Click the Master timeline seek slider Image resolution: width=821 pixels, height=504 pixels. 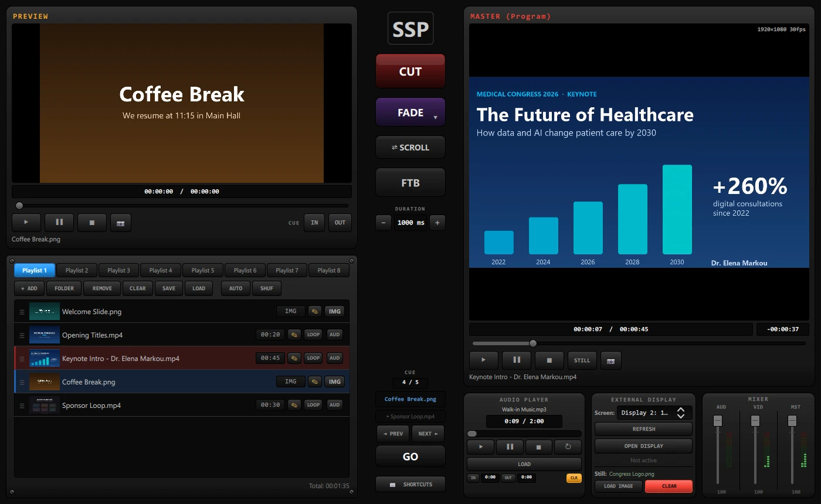tap(639, 343)
